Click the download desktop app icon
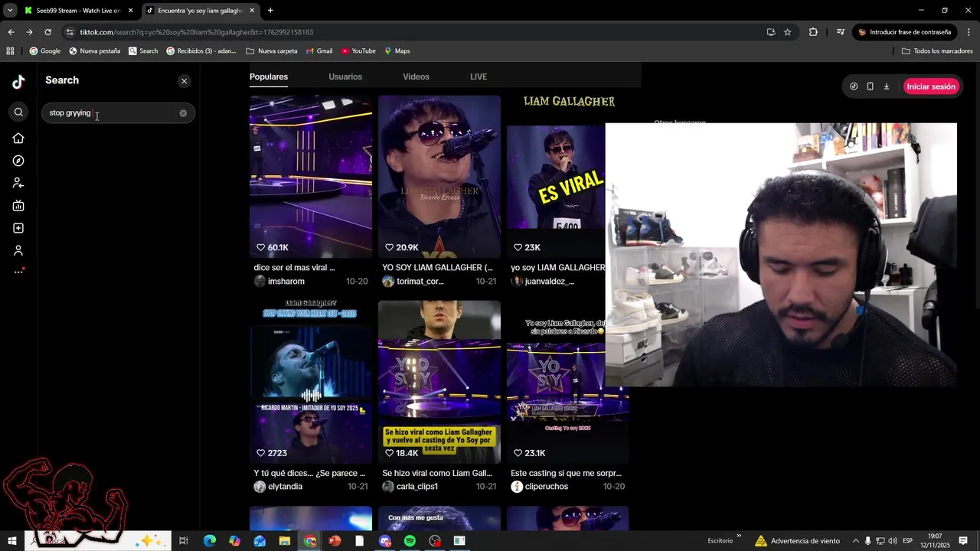Viewport: 980px width, 551px height. click(887, 86)
